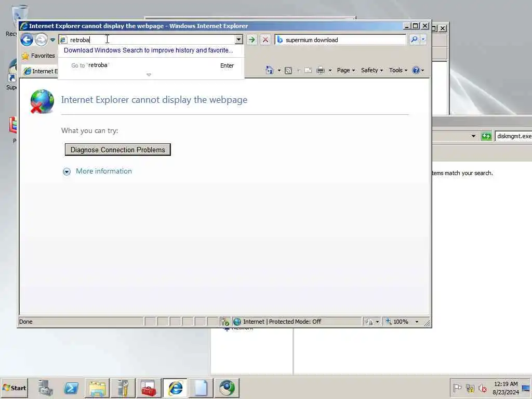Open the Page menu

click(x=345, y=70)
